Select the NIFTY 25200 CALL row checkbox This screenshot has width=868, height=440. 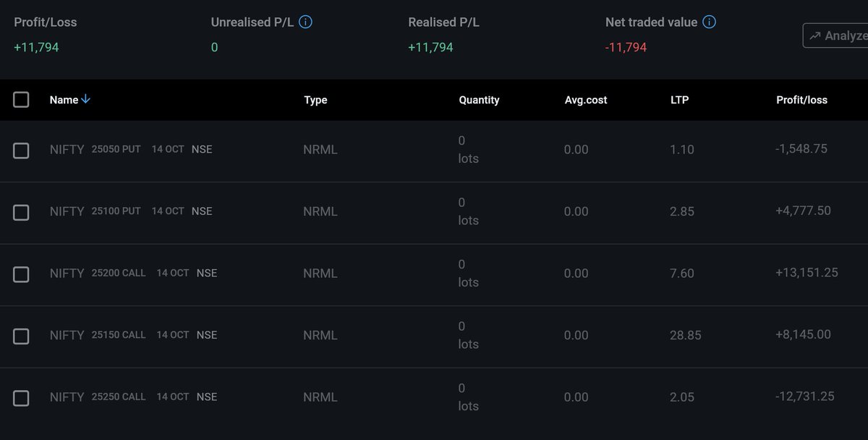tap(21, 274)
